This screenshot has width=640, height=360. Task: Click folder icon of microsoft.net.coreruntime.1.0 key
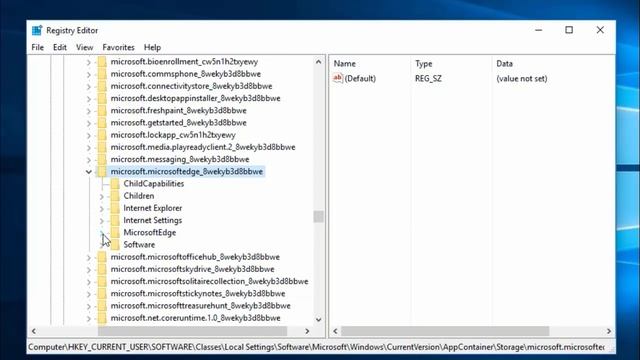102,318
